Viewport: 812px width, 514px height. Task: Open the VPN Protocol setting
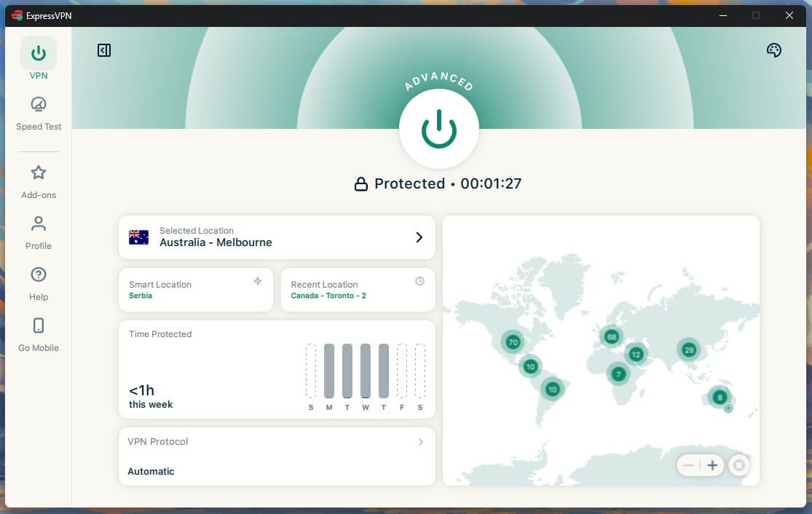pos(277,456)
